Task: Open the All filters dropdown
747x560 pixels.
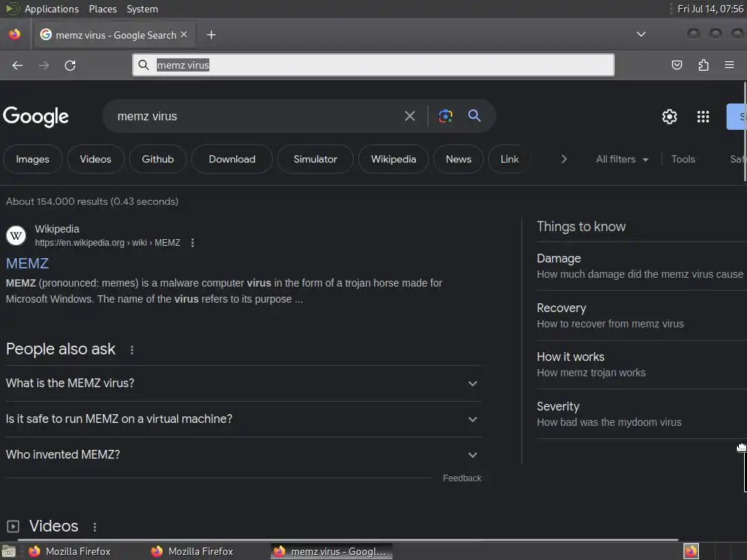Action: [x=622, y=159]
